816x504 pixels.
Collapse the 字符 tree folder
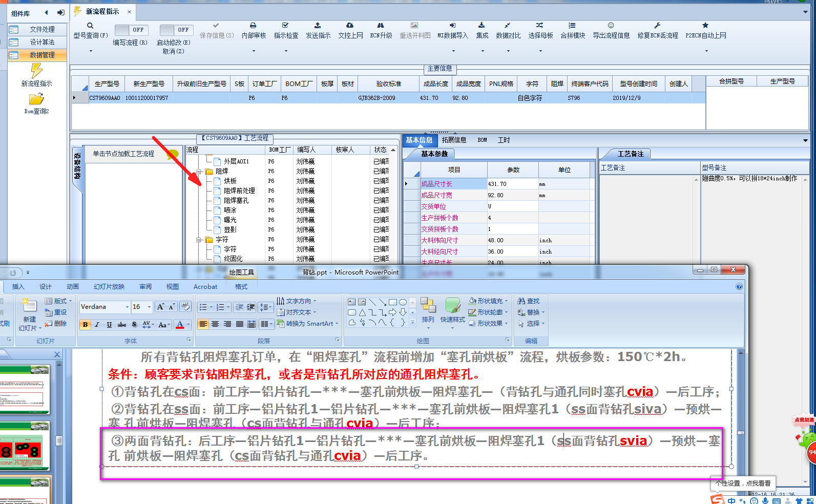[199, 239]
